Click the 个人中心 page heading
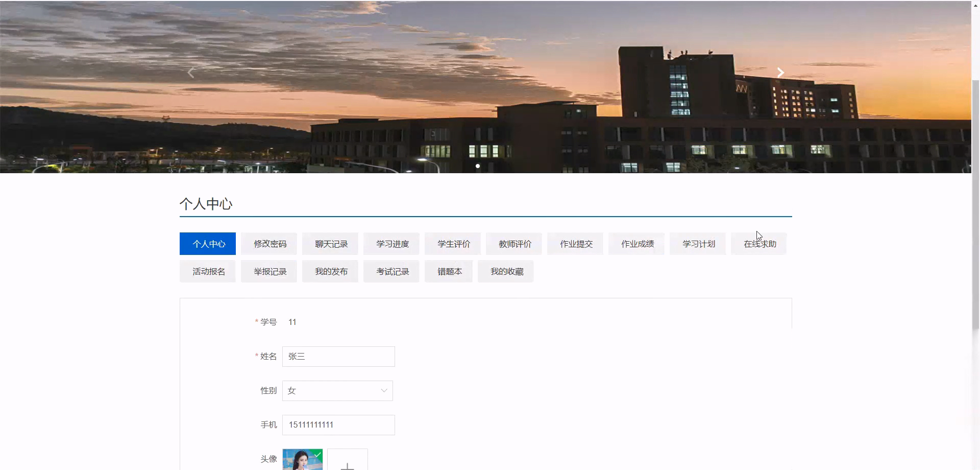 tap(206, 204)
